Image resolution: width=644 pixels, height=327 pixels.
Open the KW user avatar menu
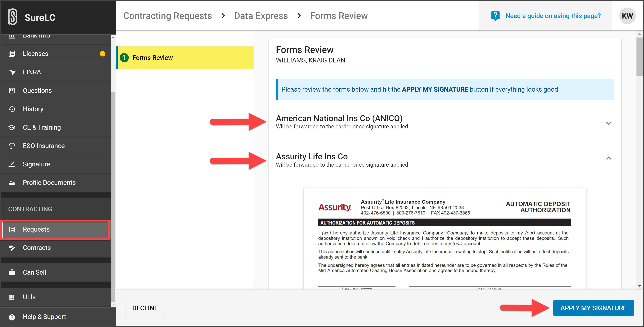click(x=627, y=16)
